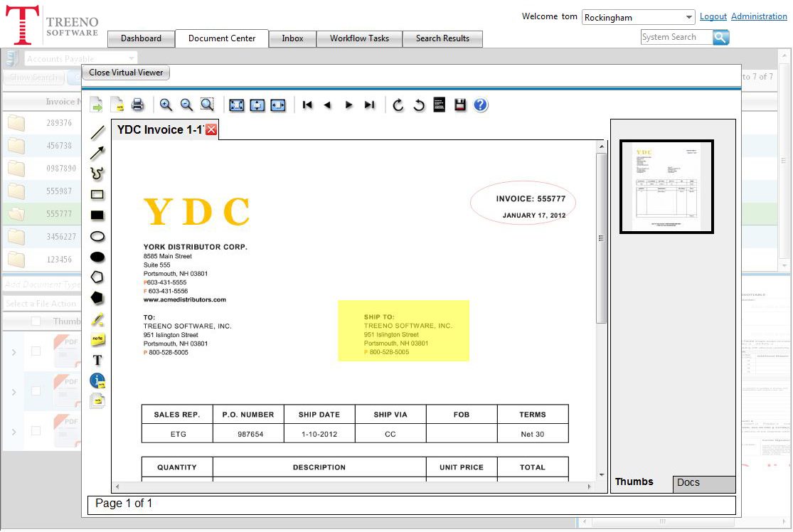Switch to the Inbox tab
This screenshot has width=793, height=532.
tap(292, 38)
